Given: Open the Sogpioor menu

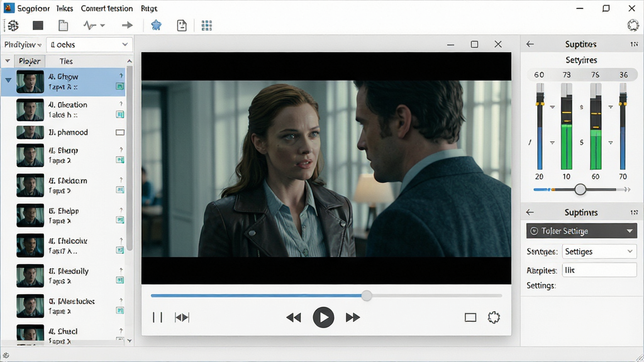Looking at the screenshot, I should pos(33,9).
